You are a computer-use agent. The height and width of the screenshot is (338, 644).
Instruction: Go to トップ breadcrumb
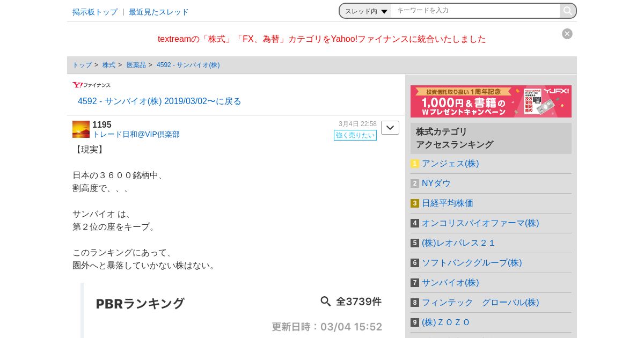[82, 65]
